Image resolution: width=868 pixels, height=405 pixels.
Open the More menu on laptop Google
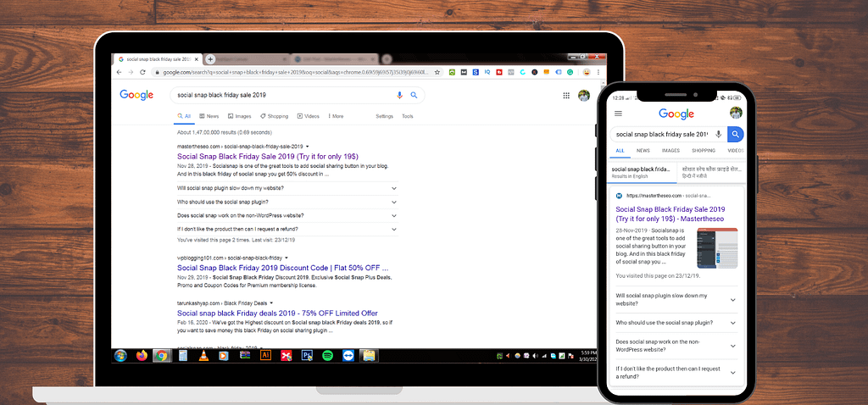(336, 116)
